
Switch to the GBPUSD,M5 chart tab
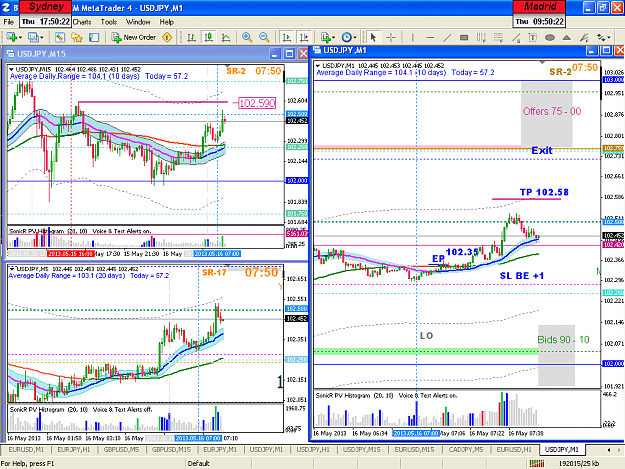click(121, 449)
